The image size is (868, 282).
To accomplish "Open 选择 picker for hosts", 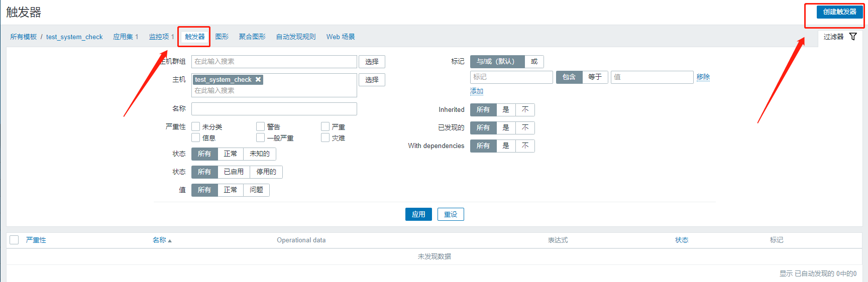I will click(x=372, y=80).
